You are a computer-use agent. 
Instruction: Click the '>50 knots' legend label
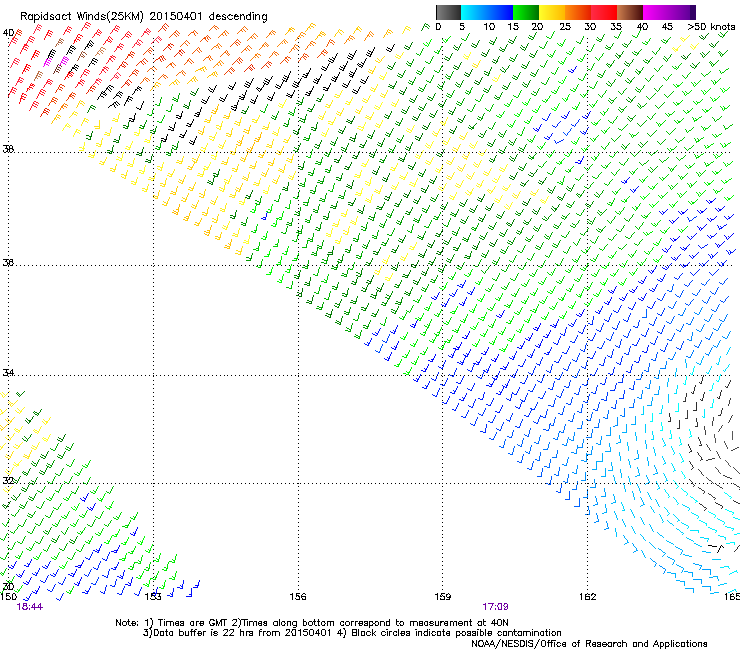[711, 26]
